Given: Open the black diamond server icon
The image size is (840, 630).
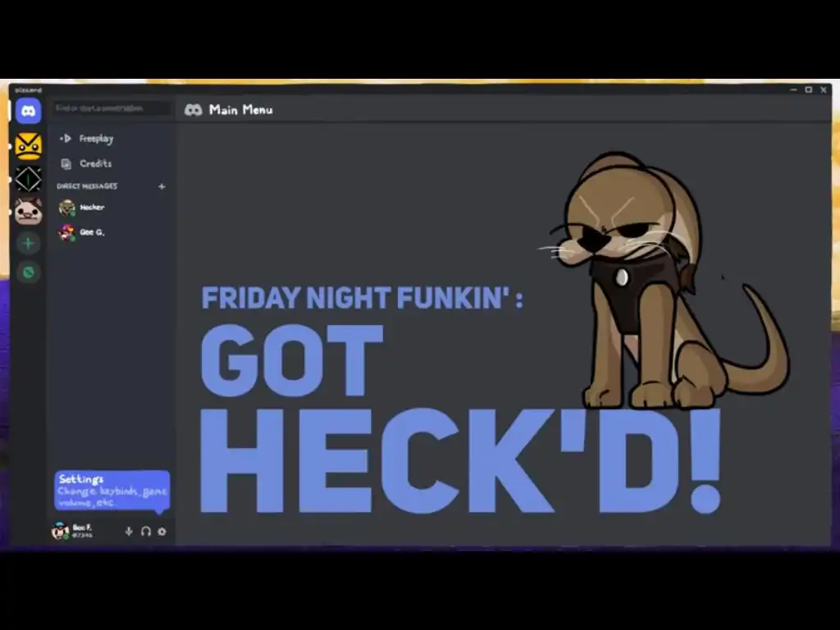Looking at the screenshot, I should 28,179.
